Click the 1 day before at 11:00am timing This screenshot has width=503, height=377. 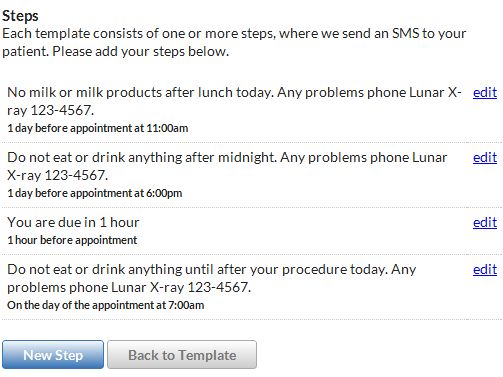[x=98, y=128]
